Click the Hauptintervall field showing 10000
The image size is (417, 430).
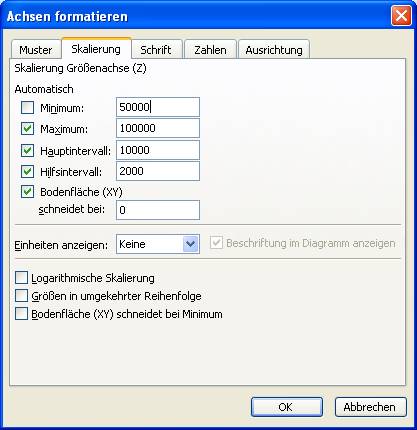point(158,150)
